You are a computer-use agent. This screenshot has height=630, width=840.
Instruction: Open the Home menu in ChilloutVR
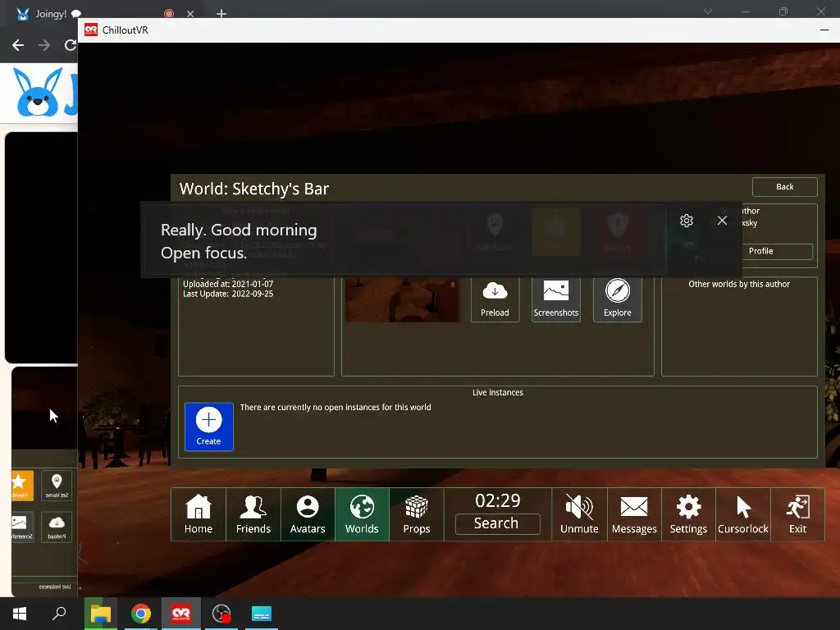click(199, 514)
